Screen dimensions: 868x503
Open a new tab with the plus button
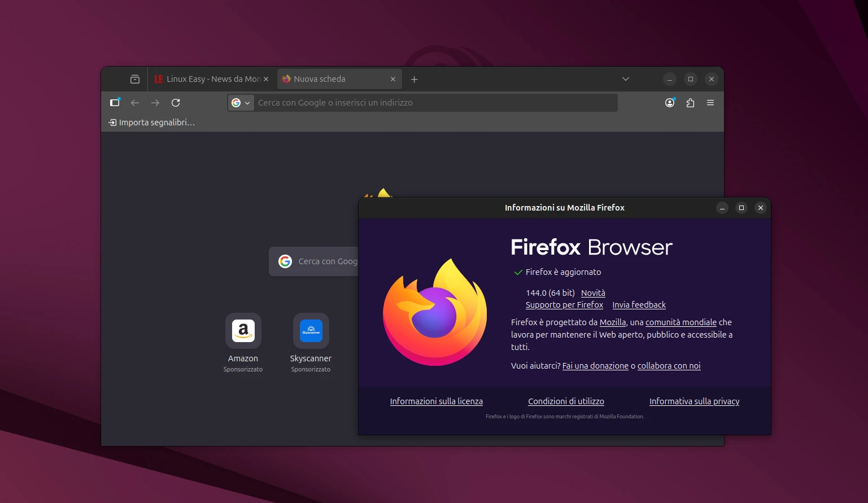click(x=414, y=79)
